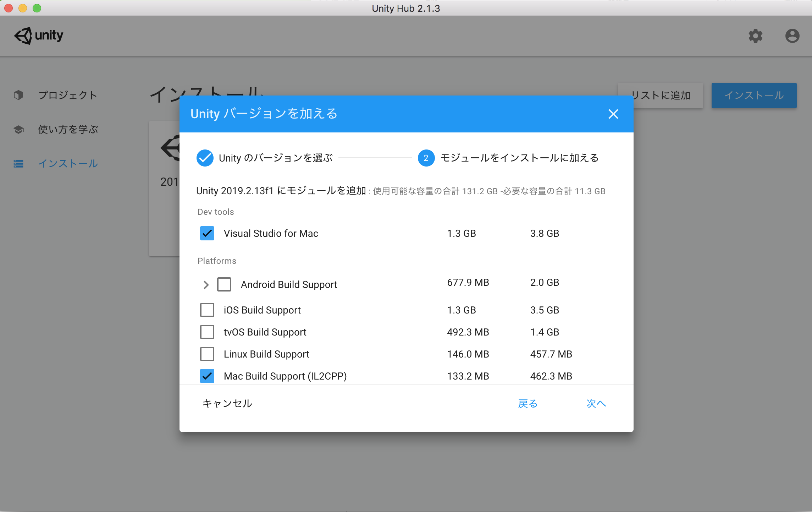The height and width of the screenshot is (512, 812).
Task: Click the checkmark icon beside Unity のバージョンを選ぶ
Action: point(205,158)
